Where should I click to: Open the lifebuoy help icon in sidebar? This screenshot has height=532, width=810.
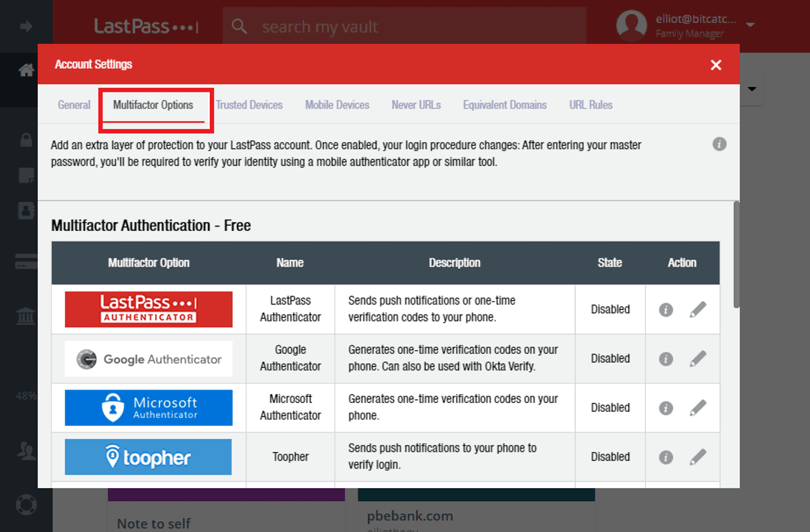click(26, 505)
